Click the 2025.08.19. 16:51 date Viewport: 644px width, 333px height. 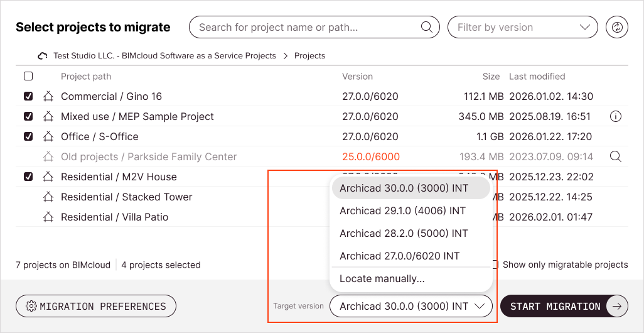[550, 117]
